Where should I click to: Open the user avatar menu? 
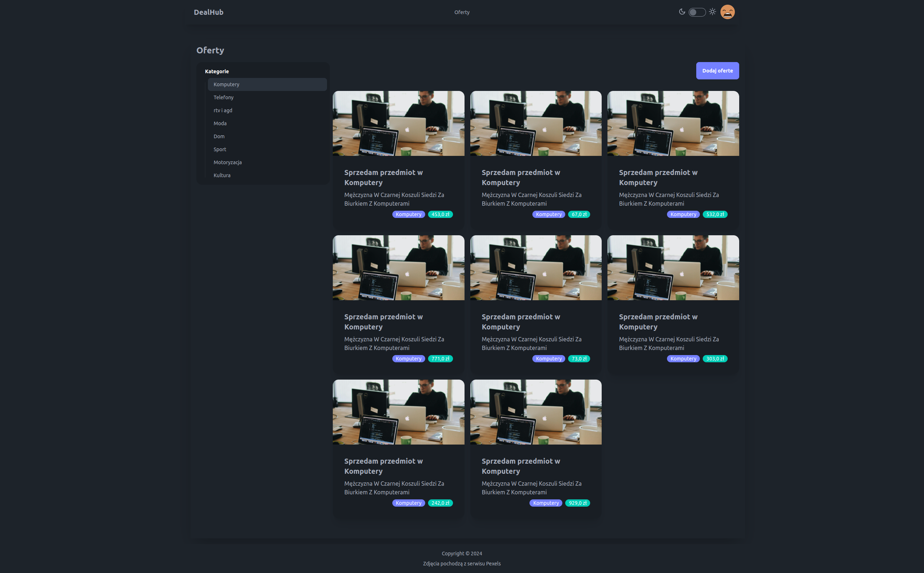[727, 12]
